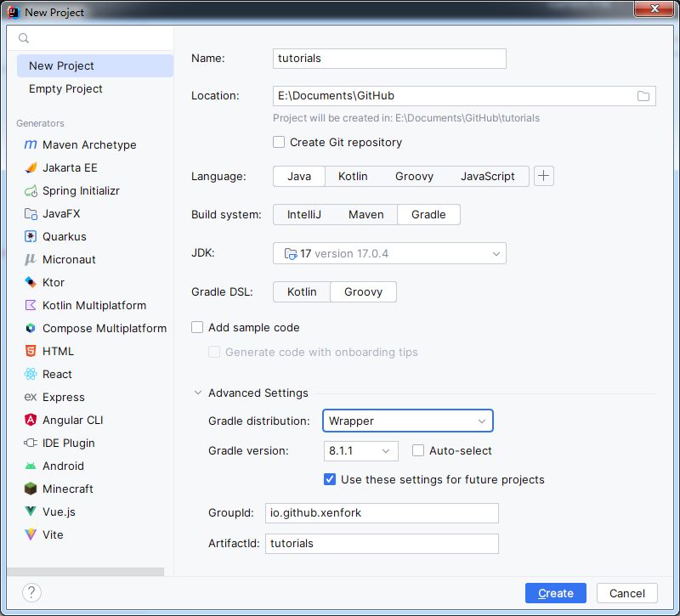Browse for location with folder icon
680x616 pixels.
(x=643, y=96)
